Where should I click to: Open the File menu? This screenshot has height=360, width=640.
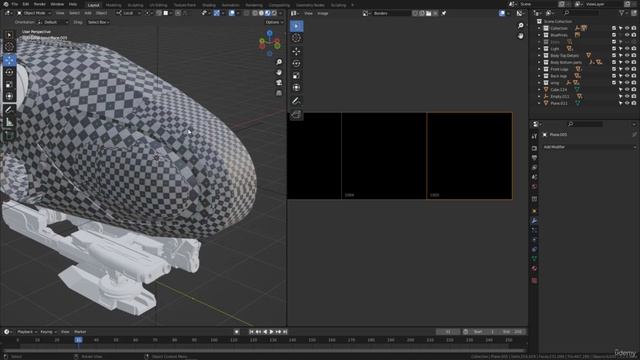click(15, 4)
